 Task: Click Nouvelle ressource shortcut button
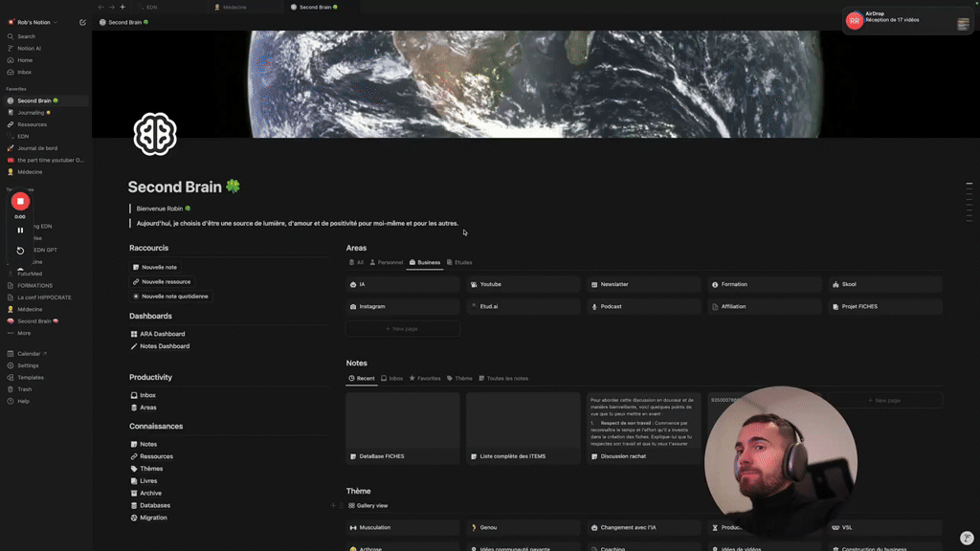point(162,282)
